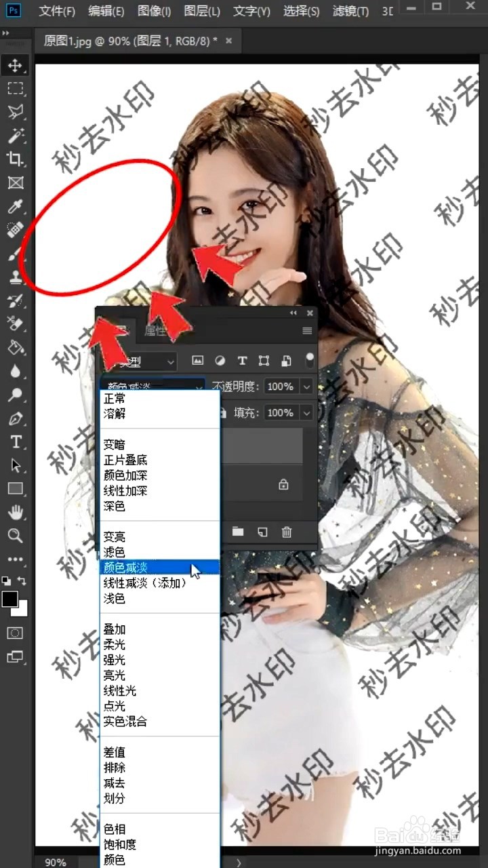Viewport: 488px width, 868px height.
Task: Close the 原图1.jpg document tab
Action: (228, 41)
